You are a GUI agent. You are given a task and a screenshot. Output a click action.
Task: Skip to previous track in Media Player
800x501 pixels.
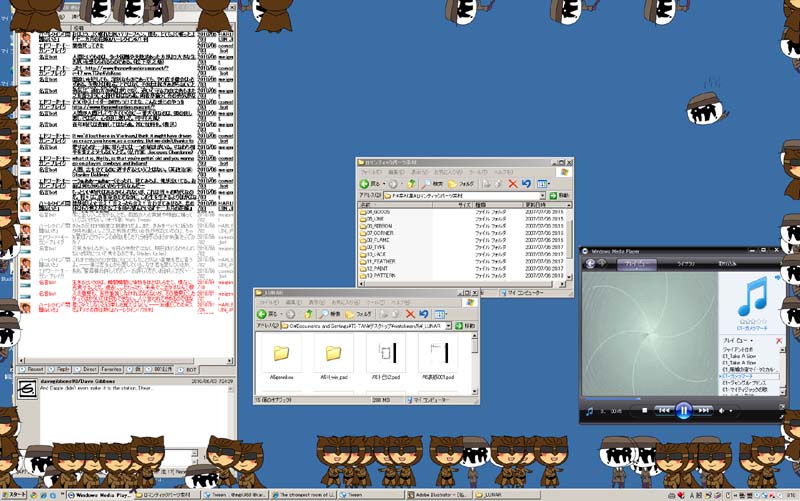tap(664, 410)
